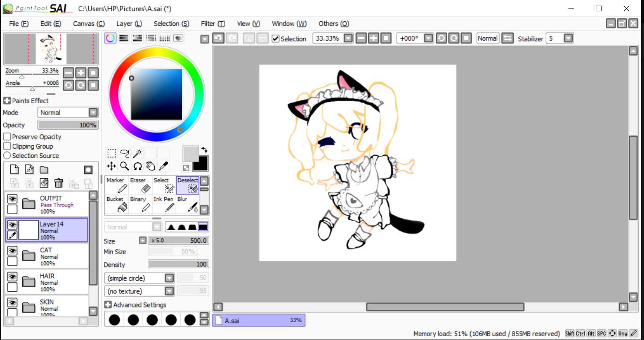Image resolution: width=644 pixels, height=340 pixels.
Task: Create a new normal layer
Action: click(x=14, y=170)
